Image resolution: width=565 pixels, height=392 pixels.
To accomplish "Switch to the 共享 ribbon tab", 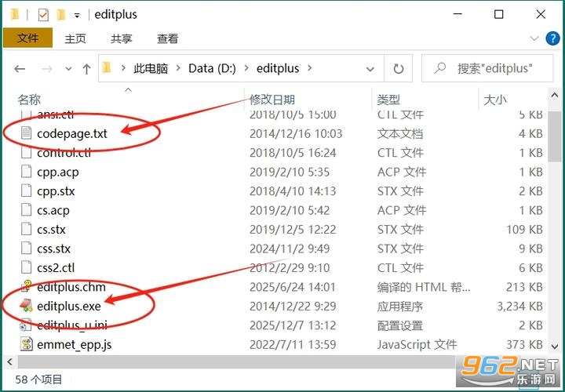I will pyautogui.click(x=122, y=38).
